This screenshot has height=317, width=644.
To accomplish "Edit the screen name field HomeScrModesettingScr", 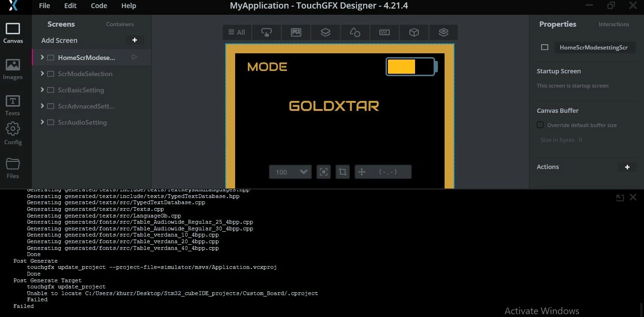I will click(x=595, y=47).
